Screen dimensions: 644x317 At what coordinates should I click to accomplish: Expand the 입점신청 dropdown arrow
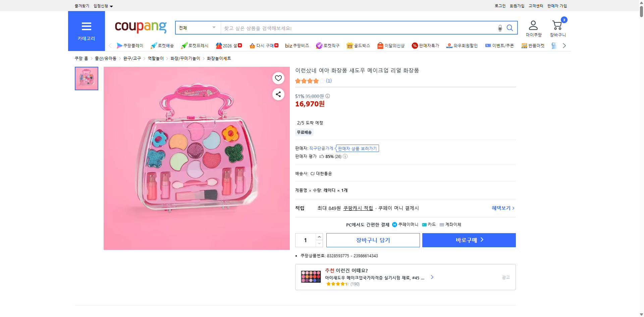[x=112, y=6]
